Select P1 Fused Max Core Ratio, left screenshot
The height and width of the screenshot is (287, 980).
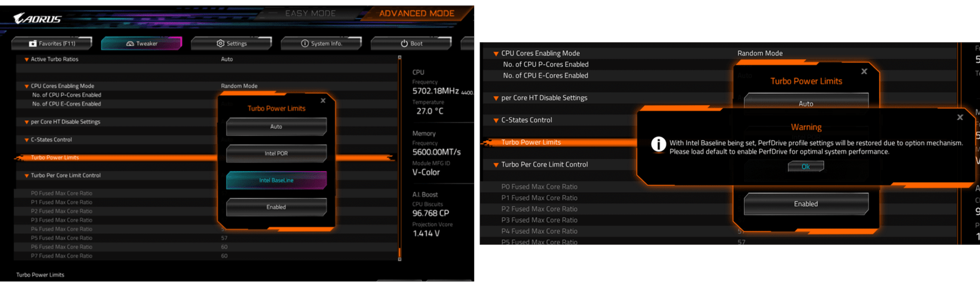click(x=62, y=202)
